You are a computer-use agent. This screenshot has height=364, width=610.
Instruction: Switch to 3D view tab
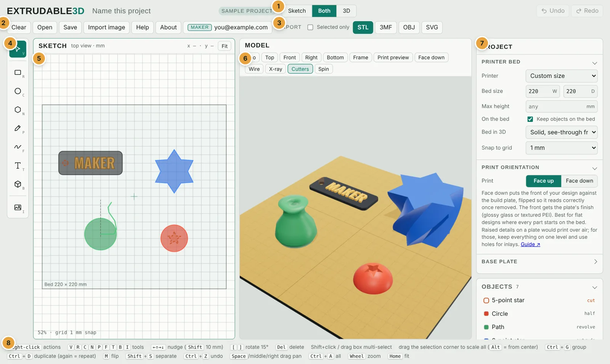[x=346, y=11]
